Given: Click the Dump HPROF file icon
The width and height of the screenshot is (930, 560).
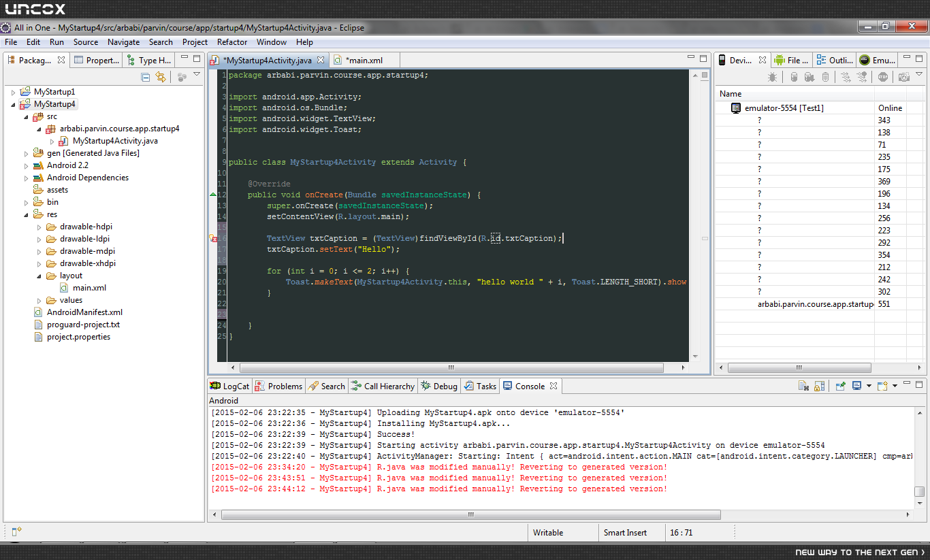Looking at the screenshot, I should pos(809,77).
